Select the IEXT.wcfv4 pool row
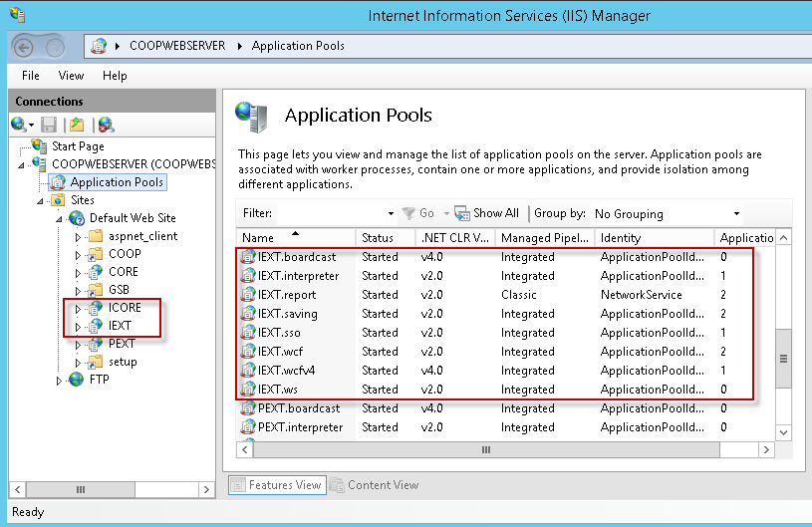The width and height of the screenshot is (812, 527). [505, 371]
